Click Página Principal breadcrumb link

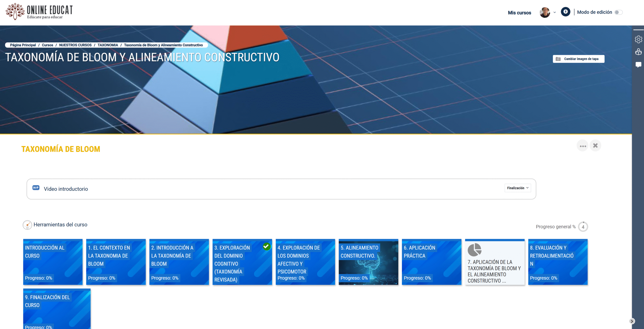click(x=23, y=45)
